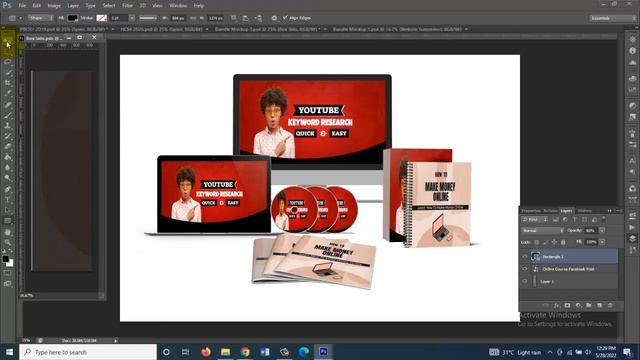Toggle Quick Mask mode
This screenshot has height=360, width=640.
pos(8,273)
